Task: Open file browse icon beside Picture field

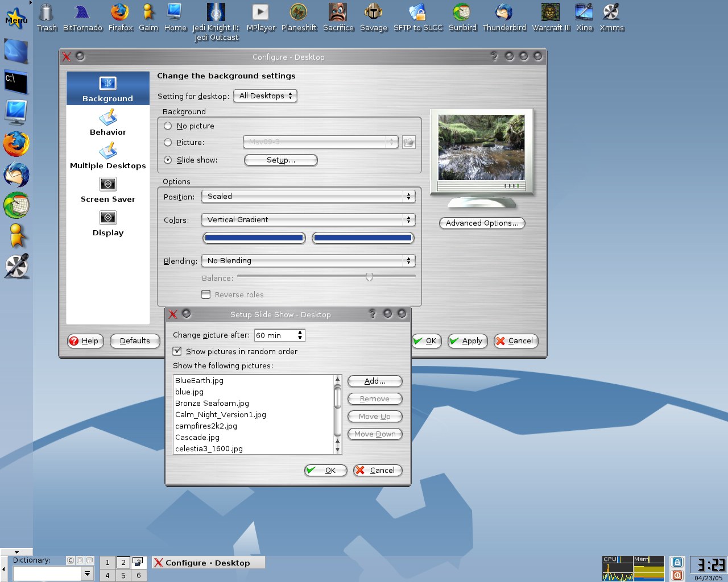Action: (x=408, y=142)
